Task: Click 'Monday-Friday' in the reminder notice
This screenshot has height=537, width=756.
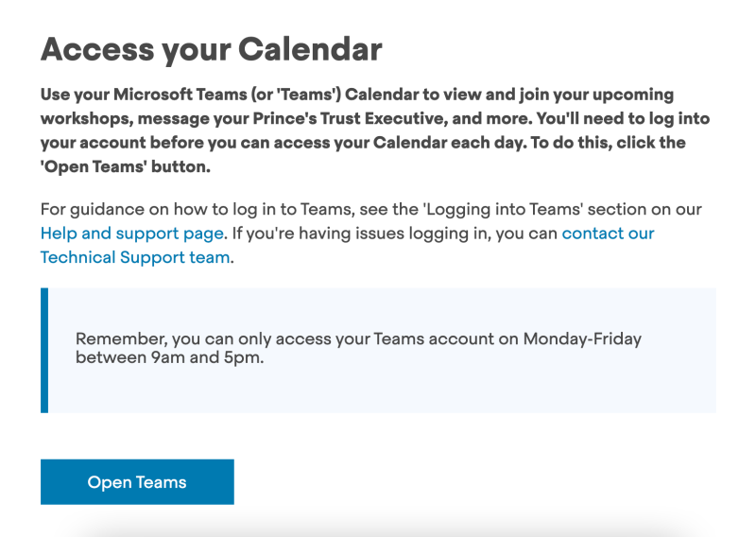Action: point(582,339)
